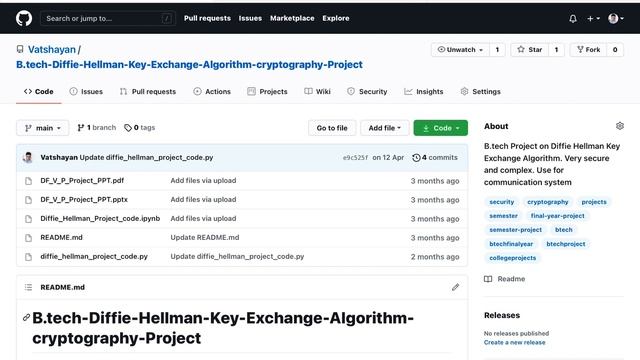View the 4 commits history
This screenshot has width=640, height=360.
tap(435, 158)
